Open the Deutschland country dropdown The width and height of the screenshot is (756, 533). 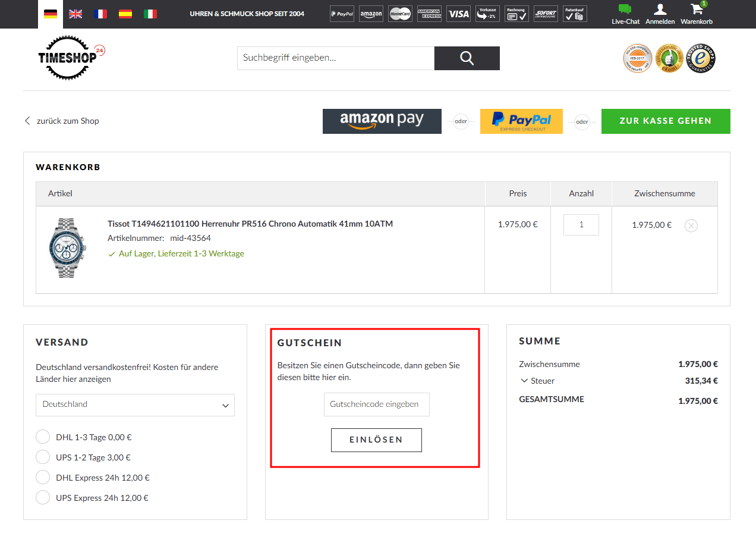pos(135,405)
